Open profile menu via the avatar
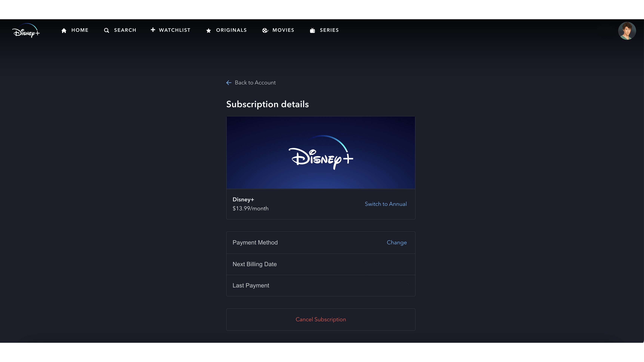644x362 pixels. (628, 30)
